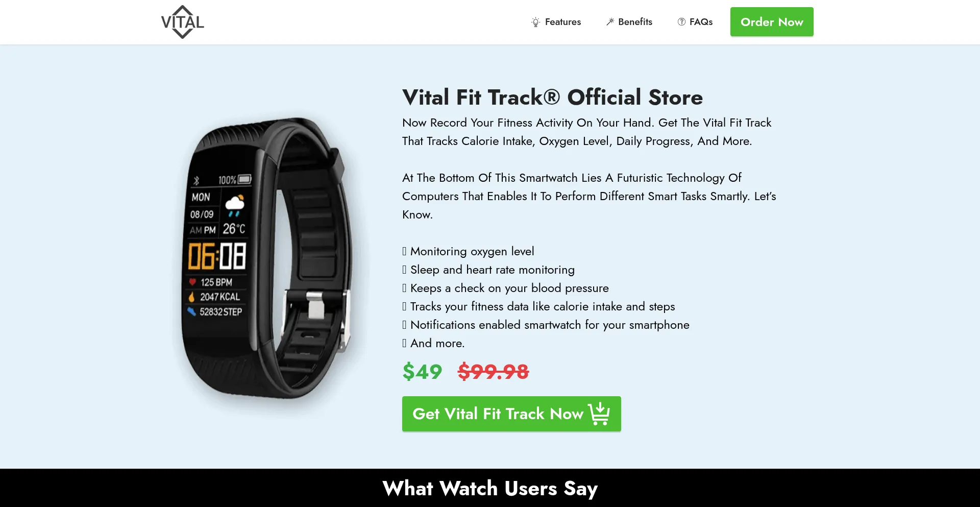Click the lightbulb icon beside Features
Image resolution: width=980 pixels, height=507 pixels.
coord(535,22)
